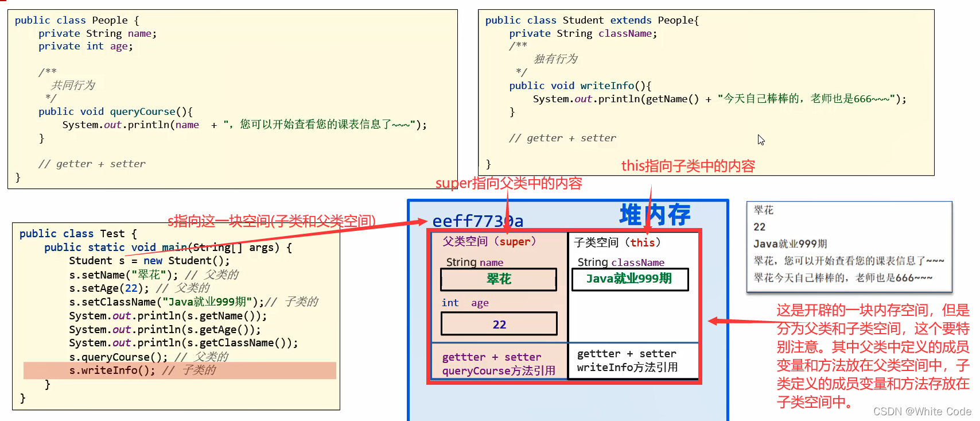Click the console output line "Java就业999期"
980x421 pixels.
click(790, 244)
